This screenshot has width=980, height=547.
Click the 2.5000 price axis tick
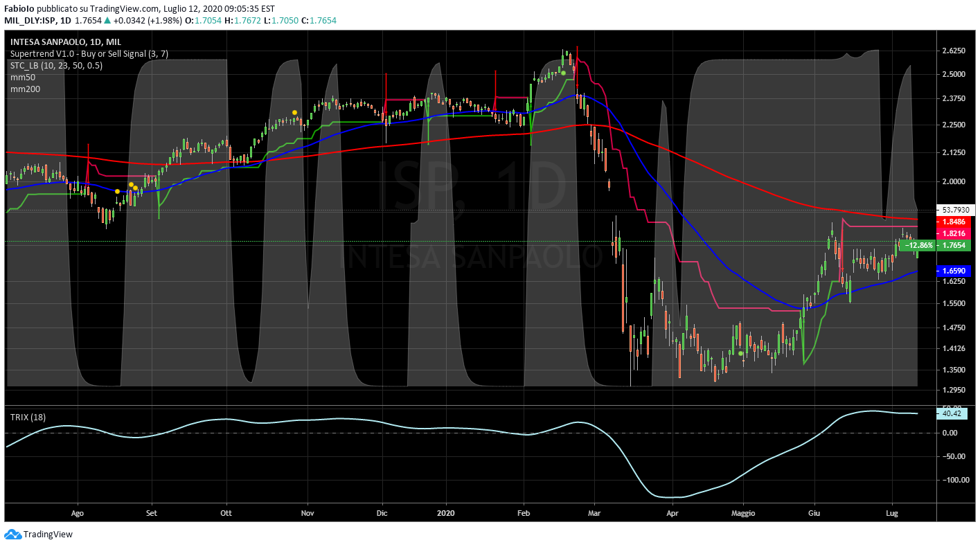tap(955, 74)
